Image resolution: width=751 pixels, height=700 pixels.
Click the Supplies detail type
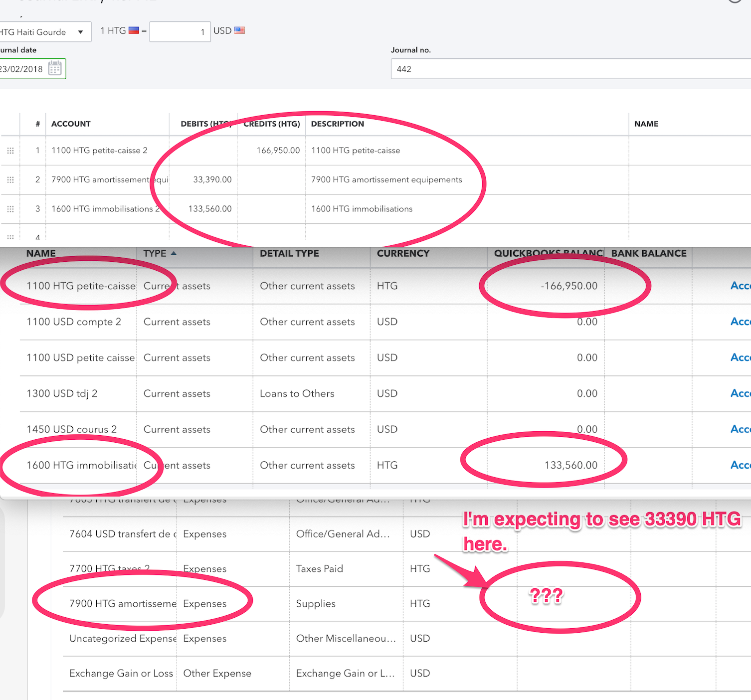pos(316,604)
